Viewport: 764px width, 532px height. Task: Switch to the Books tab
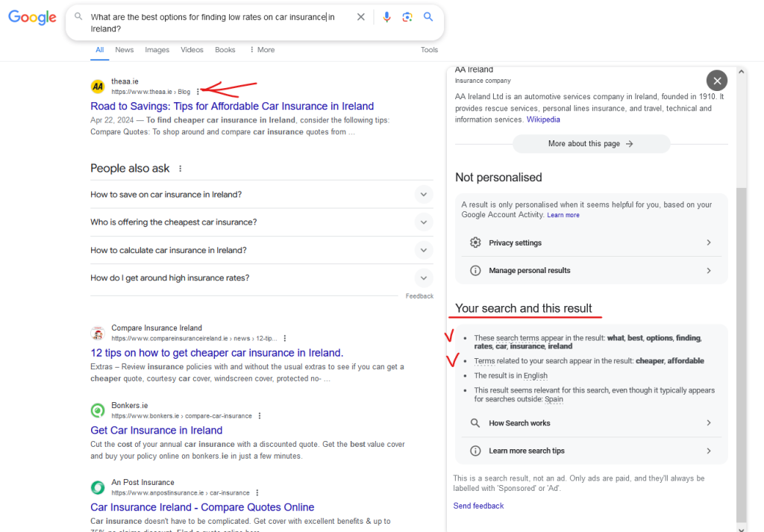click(225, 50)
